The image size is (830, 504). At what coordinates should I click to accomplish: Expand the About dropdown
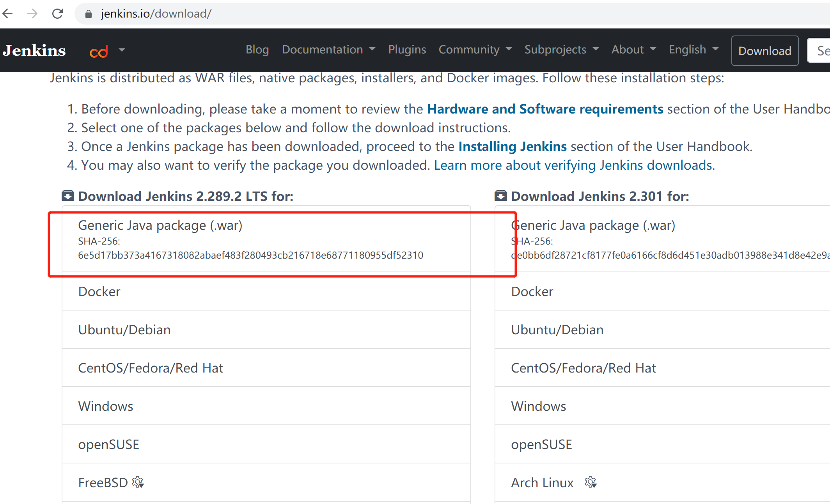[634, 50]
